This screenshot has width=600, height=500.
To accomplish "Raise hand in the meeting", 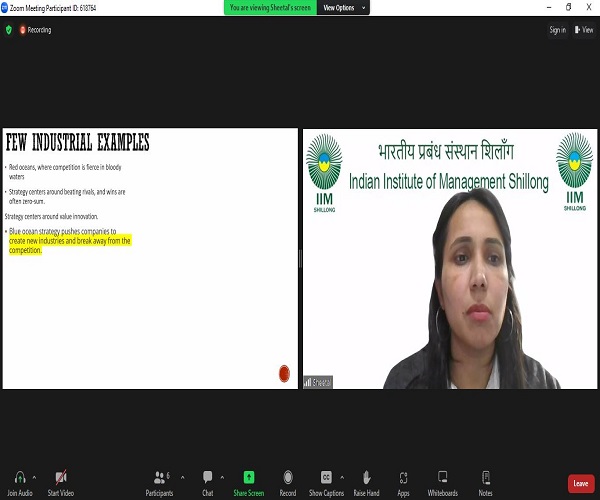I will pyautogui.click(x=366, y=483).
